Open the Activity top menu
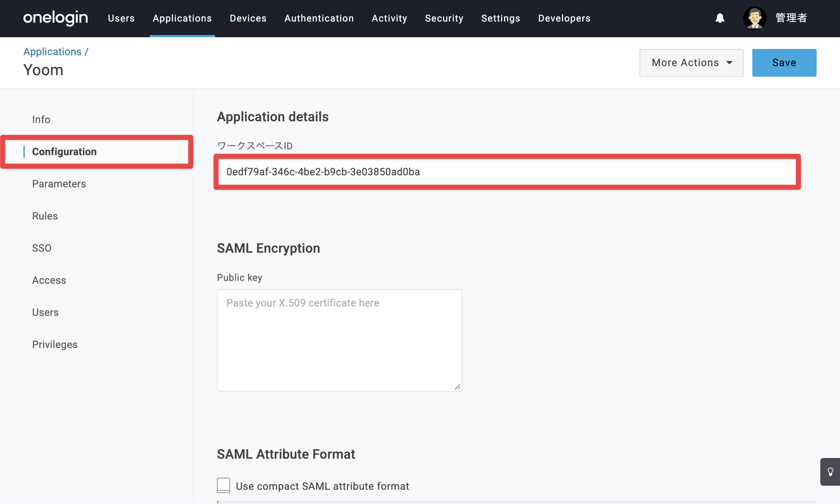 (x=389, y=18)
